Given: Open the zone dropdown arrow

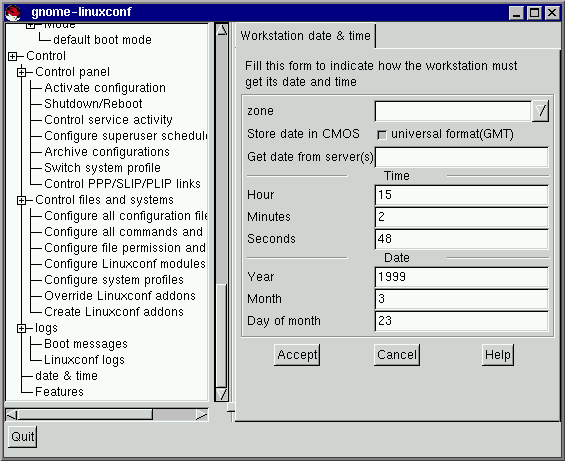Looking at the screenshot, I should pyautogui.click(x=540, y=111).
